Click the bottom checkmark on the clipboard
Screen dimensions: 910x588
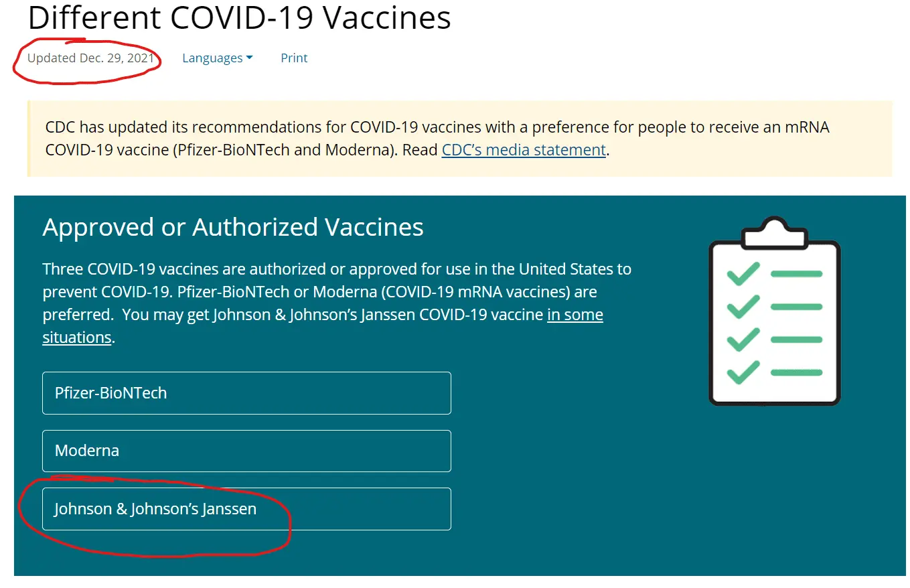[743, 372]
